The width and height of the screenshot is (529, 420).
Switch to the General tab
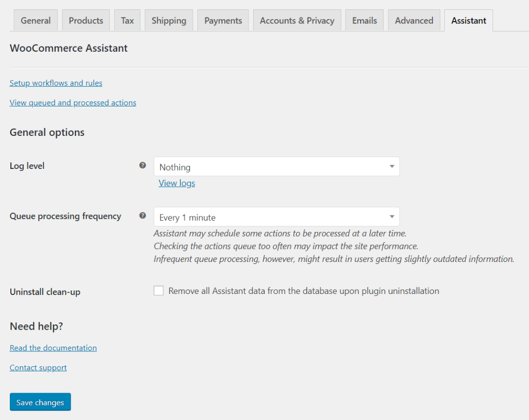[x=36, y=21]
